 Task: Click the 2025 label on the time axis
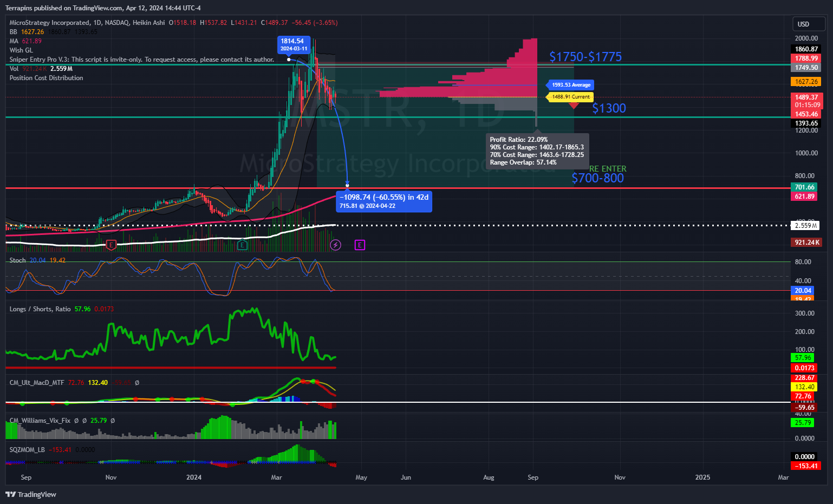(x=702, y=477)
